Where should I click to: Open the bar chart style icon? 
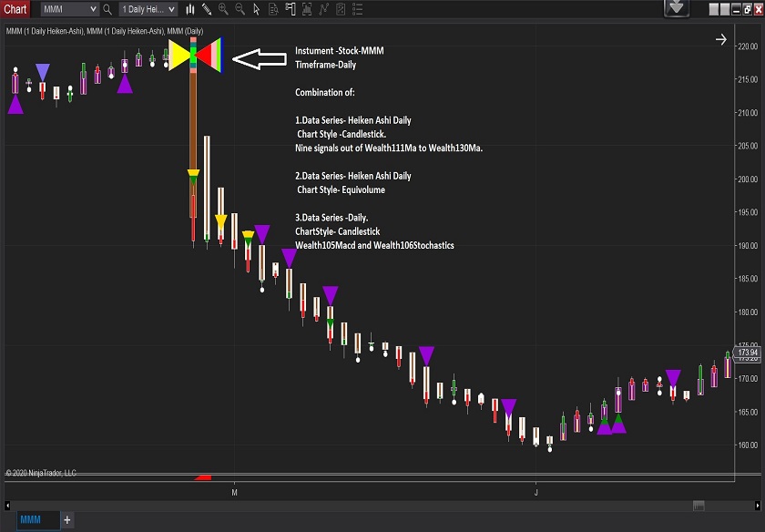tap(190, 9)
